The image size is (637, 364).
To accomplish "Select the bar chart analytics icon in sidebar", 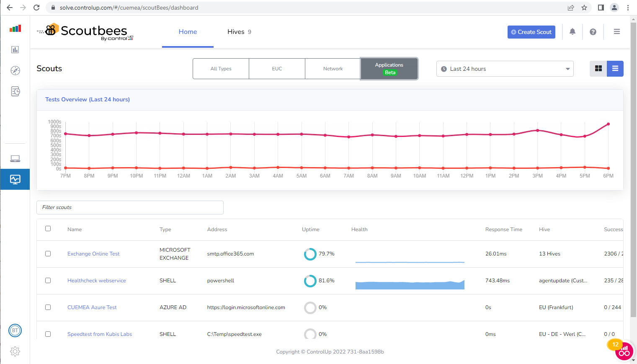I will coord(15,49).
